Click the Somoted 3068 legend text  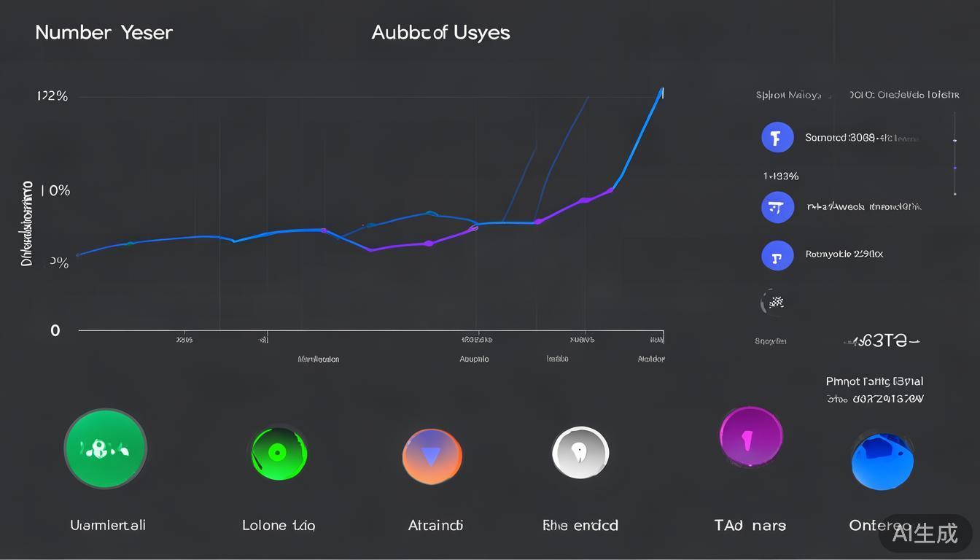pos(860,138)
